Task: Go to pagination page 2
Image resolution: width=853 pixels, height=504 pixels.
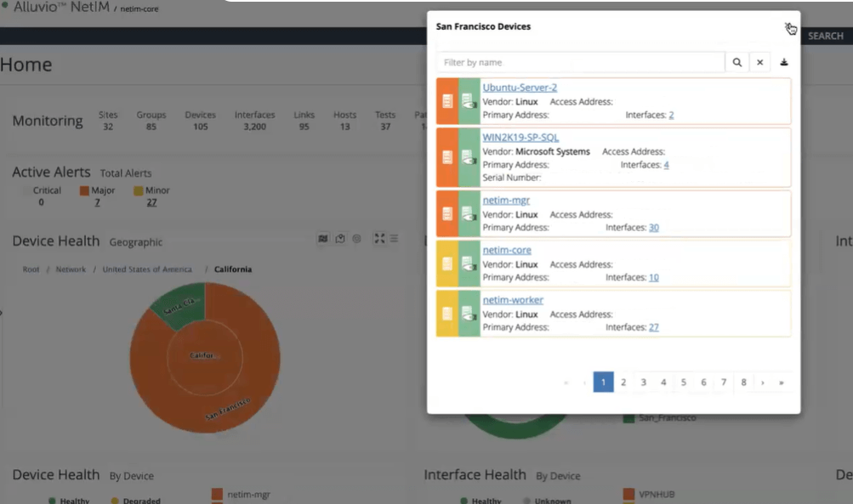Action: [623, 382]
